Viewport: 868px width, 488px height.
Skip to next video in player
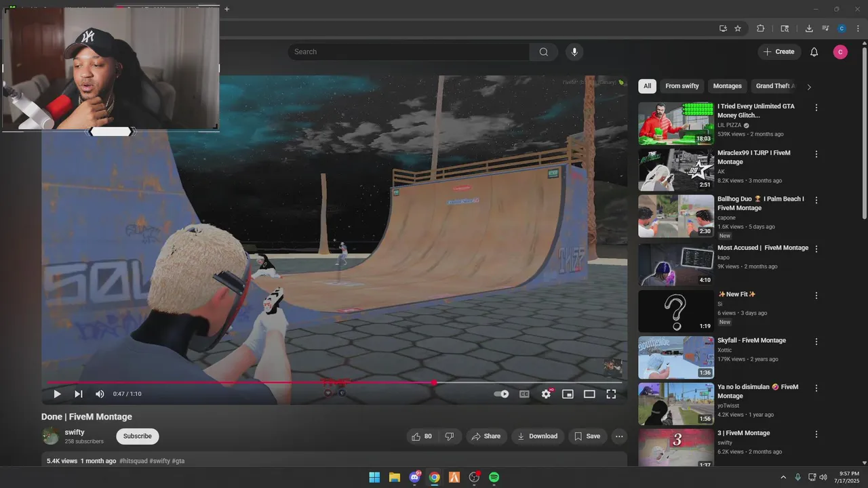click(x=79, y=394)
